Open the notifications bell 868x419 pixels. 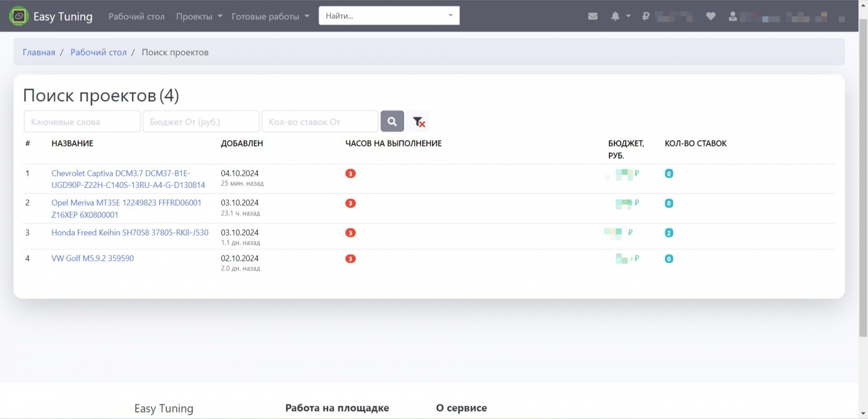point(615,16)
